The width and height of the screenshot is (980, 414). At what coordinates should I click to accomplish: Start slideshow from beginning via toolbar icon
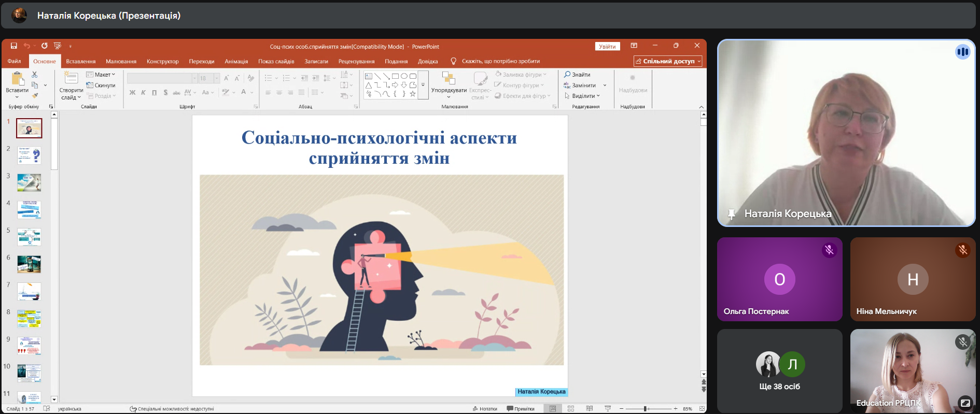pyautogui.click(x=57, y=46)
